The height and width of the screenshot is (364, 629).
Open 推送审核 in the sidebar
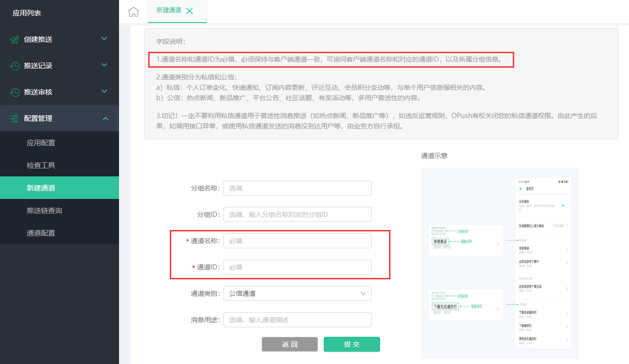click(59, 92)
